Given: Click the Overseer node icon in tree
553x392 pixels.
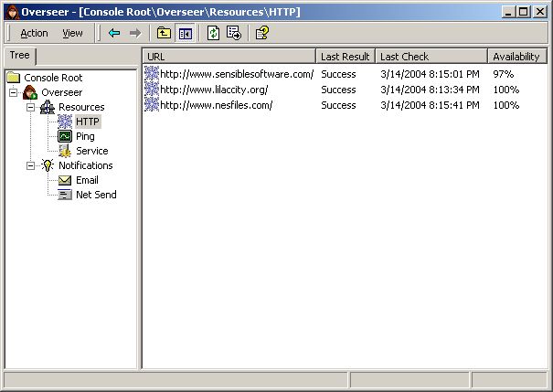Looking at the screenshot, I should tap(30, 92).
